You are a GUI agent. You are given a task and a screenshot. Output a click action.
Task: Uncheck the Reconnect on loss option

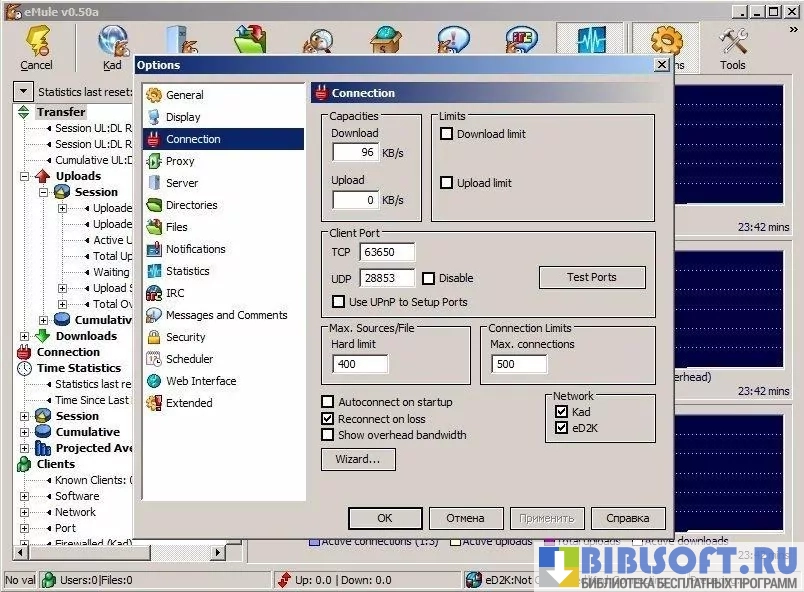point(328,419)
